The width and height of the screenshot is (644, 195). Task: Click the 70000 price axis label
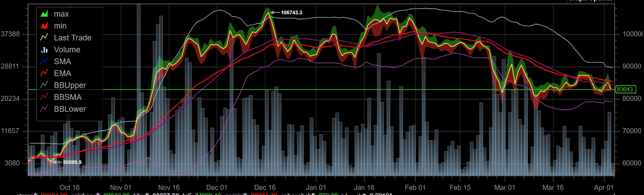(632, 131)
